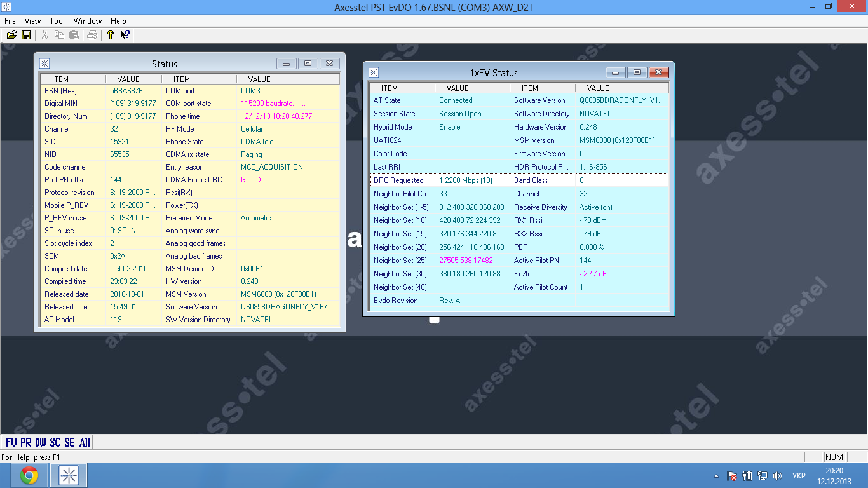The image size is (868, 488).
Task: Click the SID value 15921
Action: [x=119, y=142]
